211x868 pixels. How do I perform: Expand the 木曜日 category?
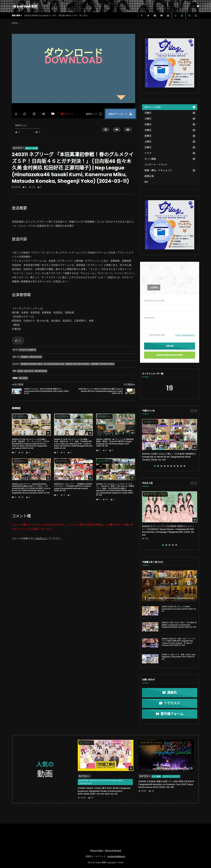(x=194, y=130)
